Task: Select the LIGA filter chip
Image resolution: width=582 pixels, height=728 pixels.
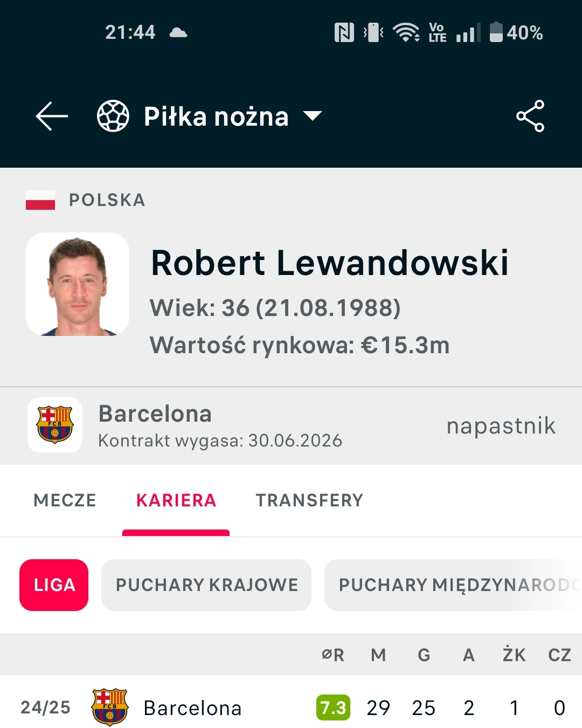Action: (x=54, y=585)
